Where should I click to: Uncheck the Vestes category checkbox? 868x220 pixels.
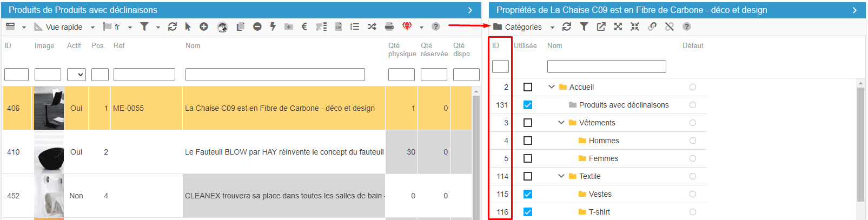528,194
